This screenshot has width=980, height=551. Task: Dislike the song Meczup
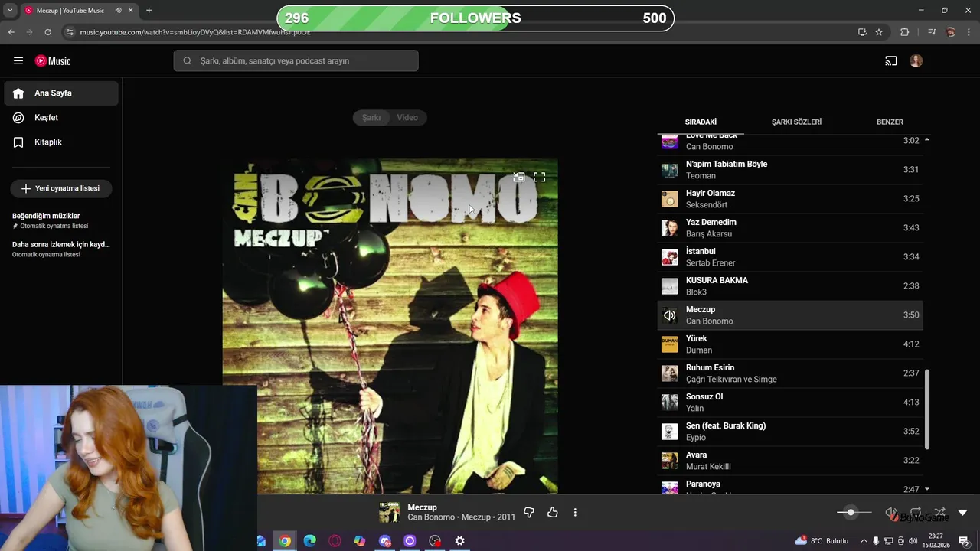[x=528, y=512]
